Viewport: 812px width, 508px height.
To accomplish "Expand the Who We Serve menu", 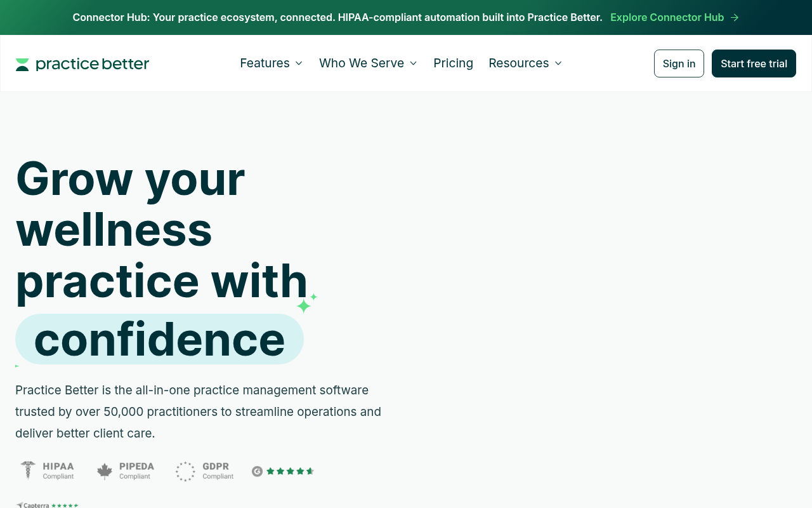I will pyautogui.click(x=368, y=63).
